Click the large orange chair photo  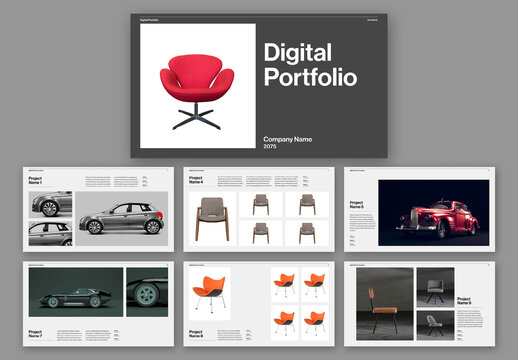point(210,294)
